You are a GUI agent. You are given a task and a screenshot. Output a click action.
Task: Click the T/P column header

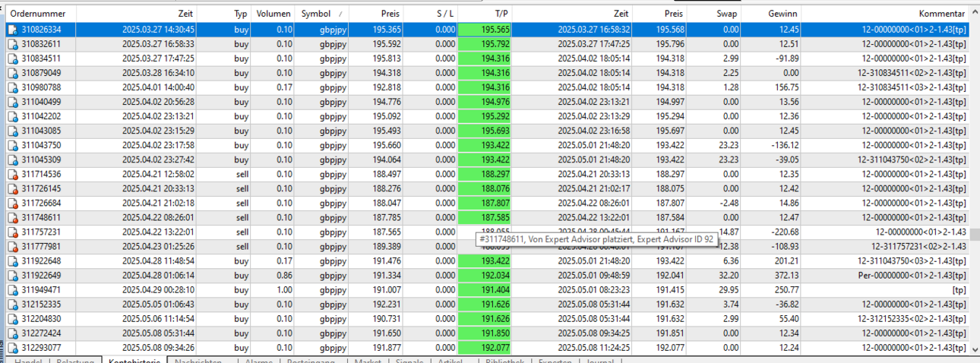click(x=485, y=14)
